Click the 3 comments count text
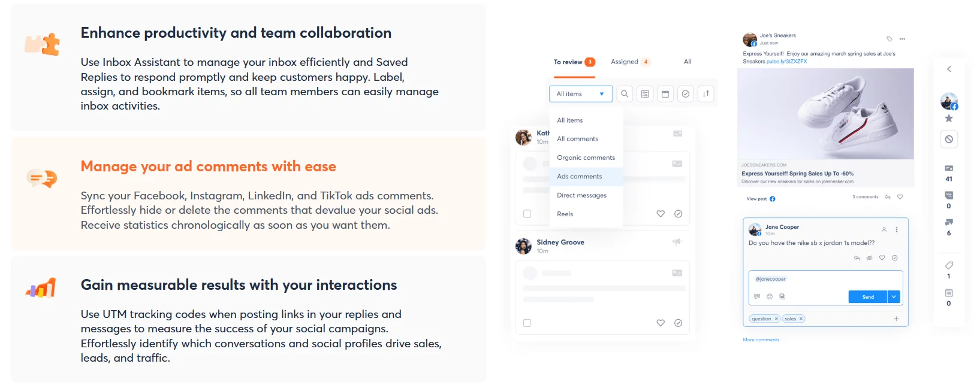This screenshot has height=391, width=980. [865, 197]
